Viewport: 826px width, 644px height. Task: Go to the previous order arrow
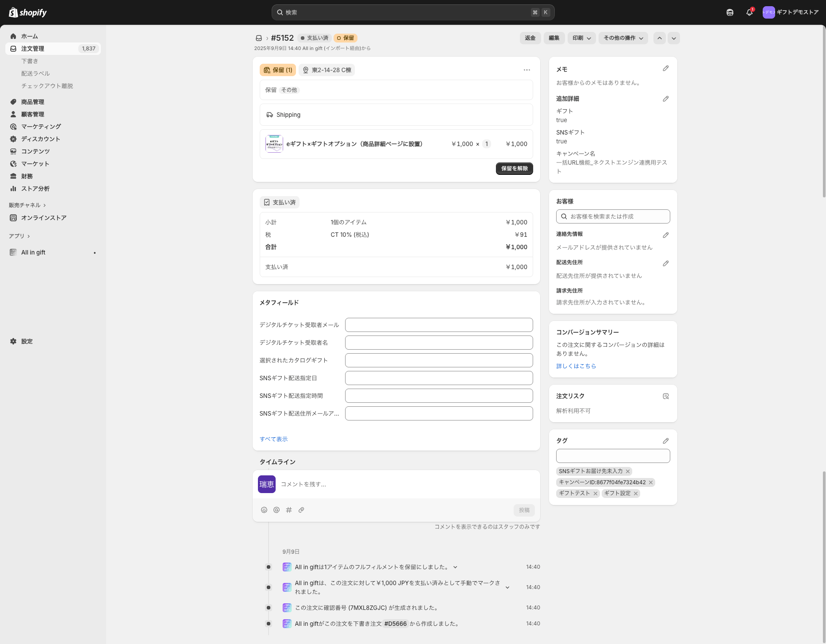pyautogui.click(x=660, y=38)
